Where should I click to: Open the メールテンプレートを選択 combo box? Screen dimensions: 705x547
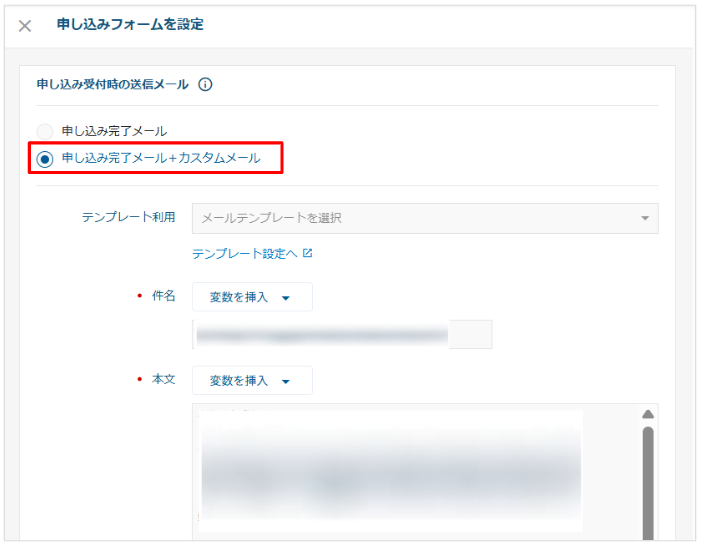tap(420, 218)
